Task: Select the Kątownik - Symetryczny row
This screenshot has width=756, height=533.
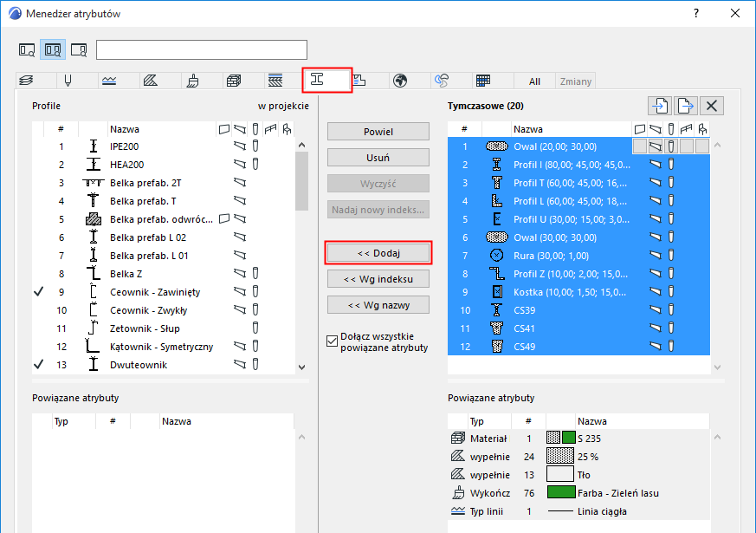Action: [x=164, y=347]
